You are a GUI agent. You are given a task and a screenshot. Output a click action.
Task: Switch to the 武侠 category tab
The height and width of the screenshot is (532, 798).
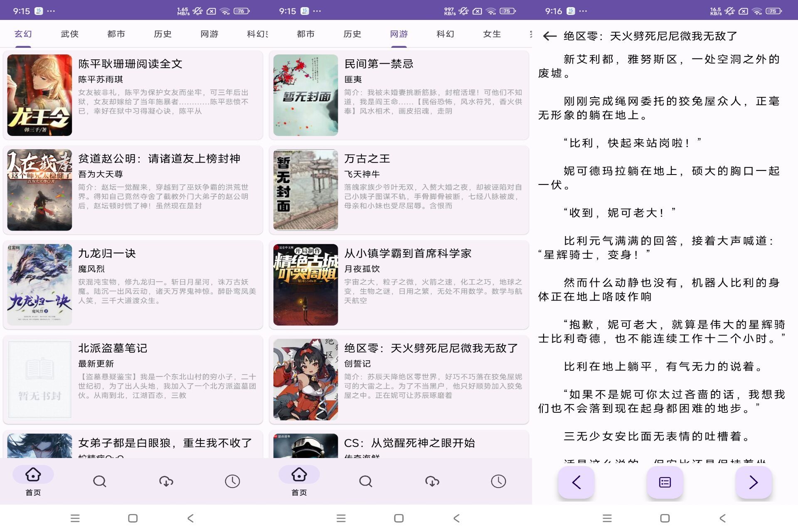click(69, 34)
